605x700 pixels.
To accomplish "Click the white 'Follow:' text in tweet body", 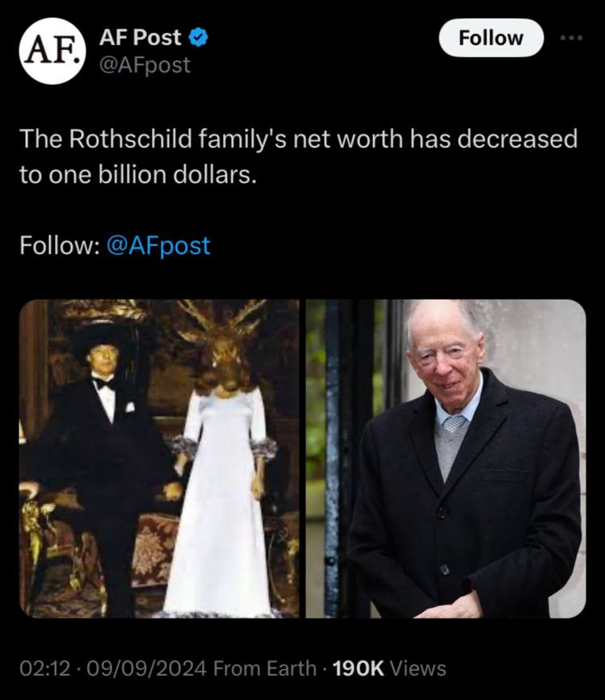I will pos(59,245).
